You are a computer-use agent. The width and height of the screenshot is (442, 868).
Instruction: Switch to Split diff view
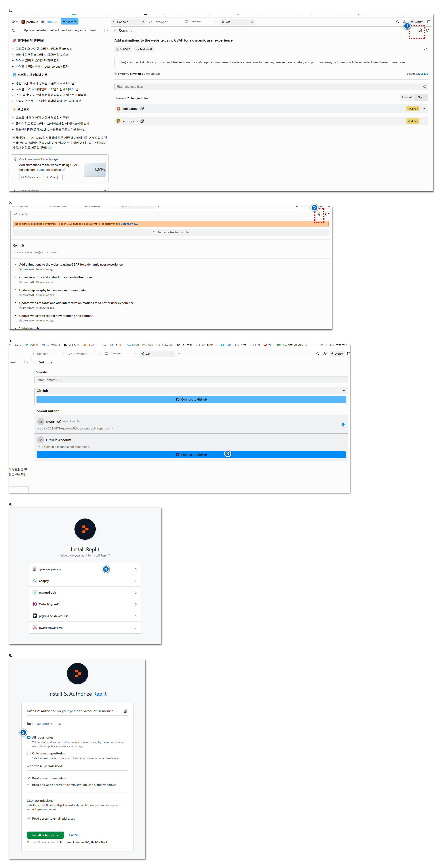pos(421,97)
